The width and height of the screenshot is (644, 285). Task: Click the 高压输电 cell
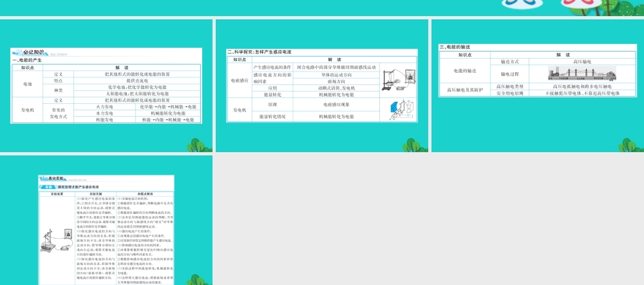pos(582,61)
